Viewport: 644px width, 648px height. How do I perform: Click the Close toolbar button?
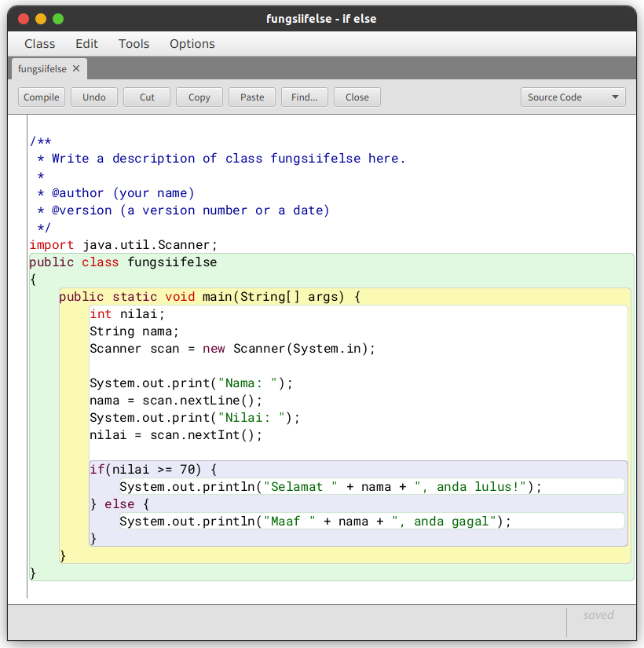point(357,97)
